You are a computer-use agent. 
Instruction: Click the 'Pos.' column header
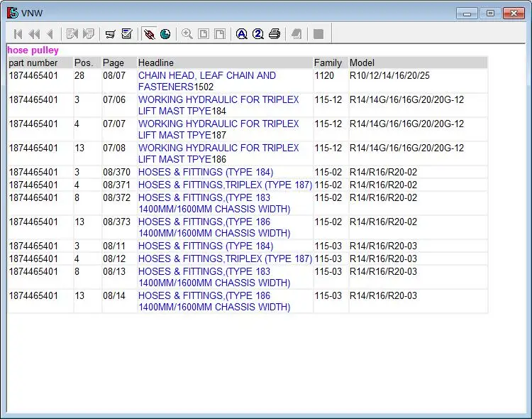pos(87,63)
